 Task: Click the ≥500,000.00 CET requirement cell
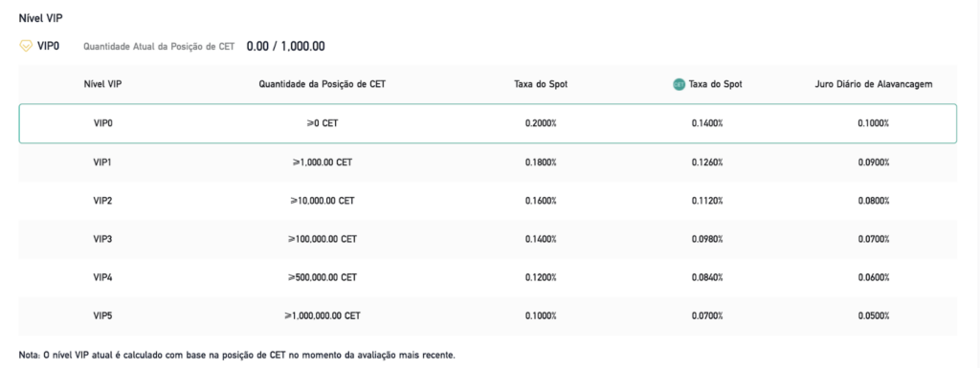click(322, 277)
